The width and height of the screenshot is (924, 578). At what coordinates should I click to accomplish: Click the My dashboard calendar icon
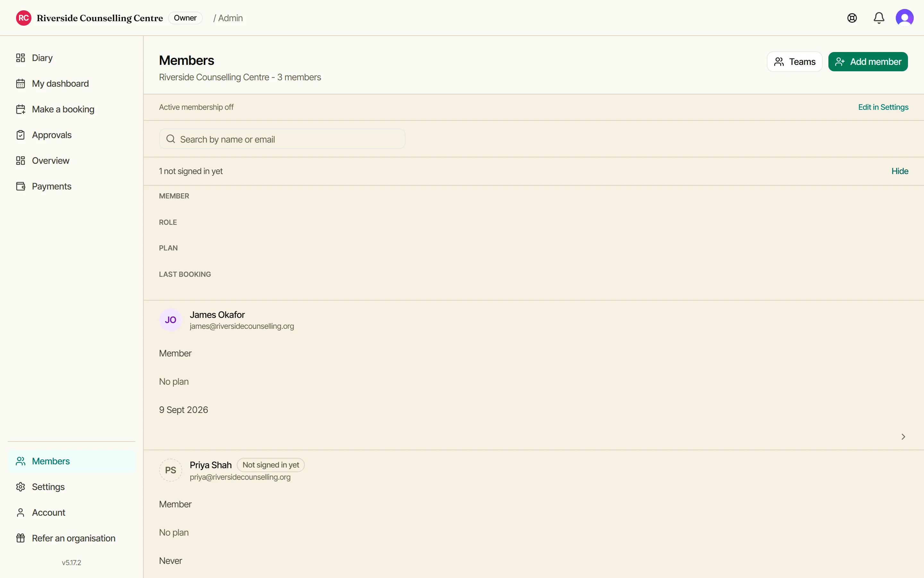(x=21, y=83)
